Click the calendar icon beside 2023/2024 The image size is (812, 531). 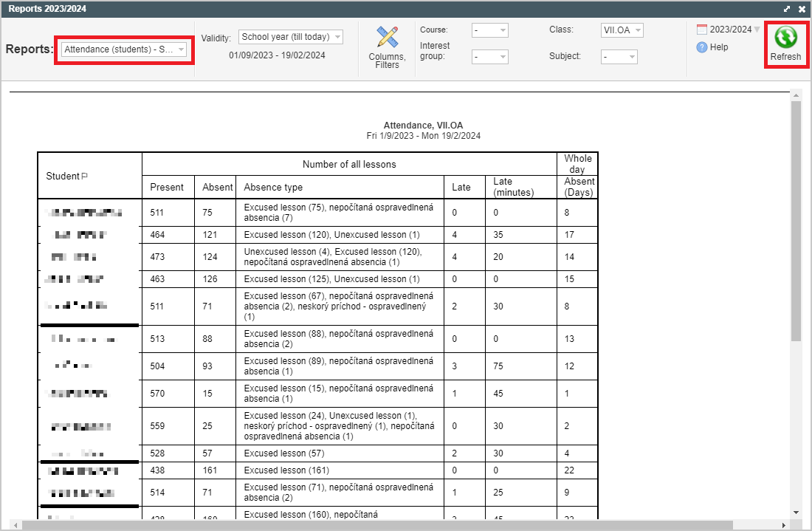(x=702, y=30)
